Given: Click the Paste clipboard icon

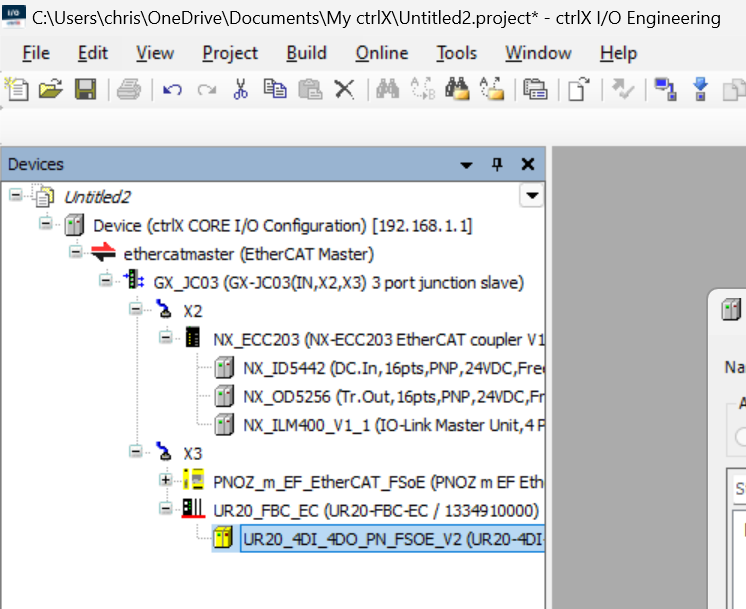Looking at the screenshot, I should click(x=310, y=89).
